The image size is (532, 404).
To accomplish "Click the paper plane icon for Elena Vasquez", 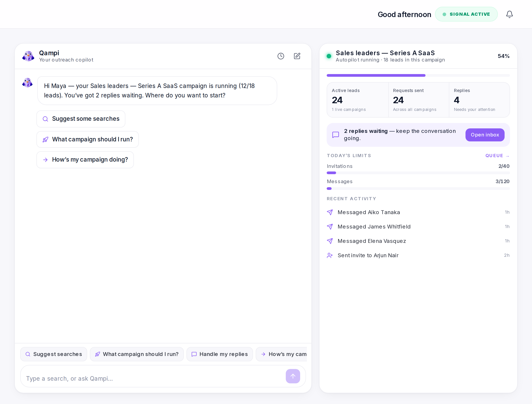I will (330, 241).
